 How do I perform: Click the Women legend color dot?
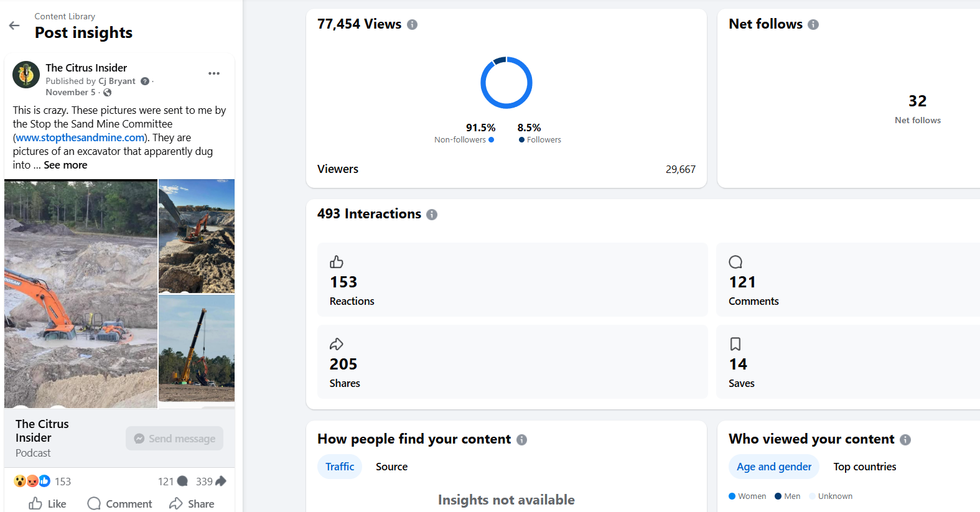[732, 496]
